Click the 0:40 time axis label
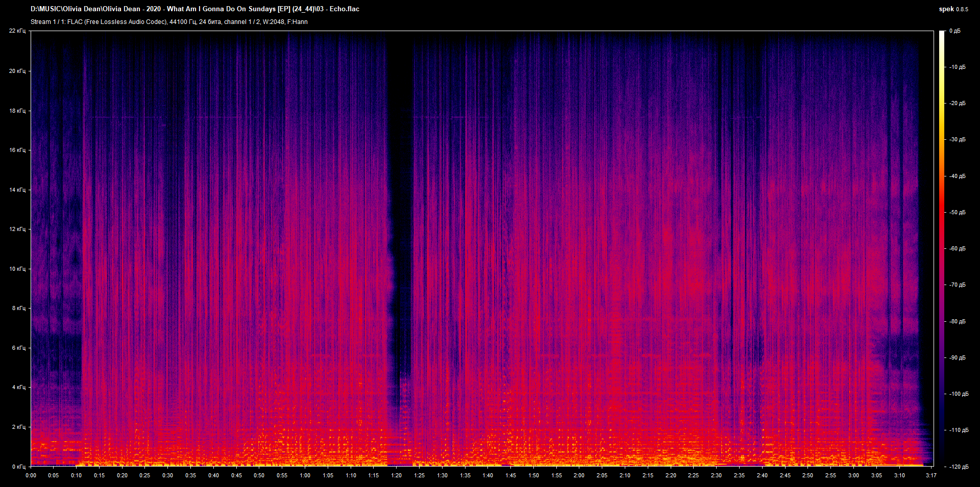The height and width of the screenshot is (487, 980). tap(214, 476)
